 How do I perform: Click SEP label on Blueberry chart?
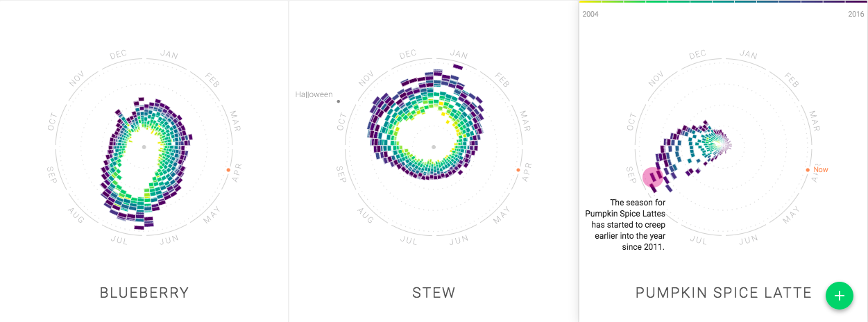52,173
